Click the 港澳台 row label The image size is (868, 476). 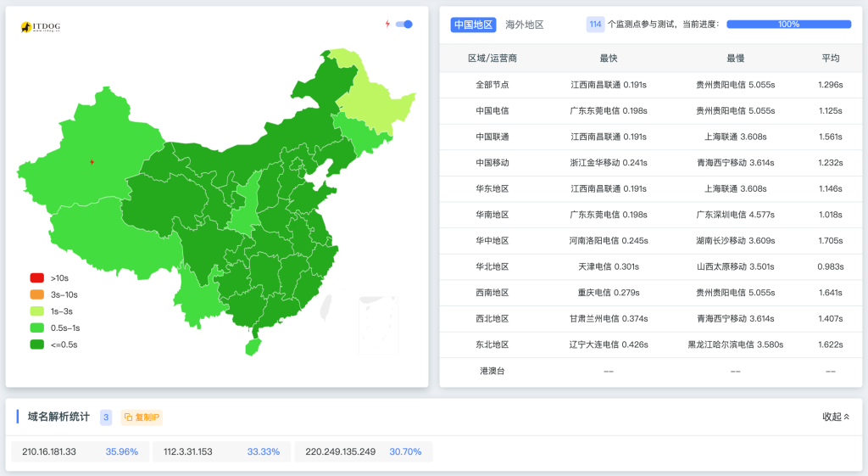point(492,371)
